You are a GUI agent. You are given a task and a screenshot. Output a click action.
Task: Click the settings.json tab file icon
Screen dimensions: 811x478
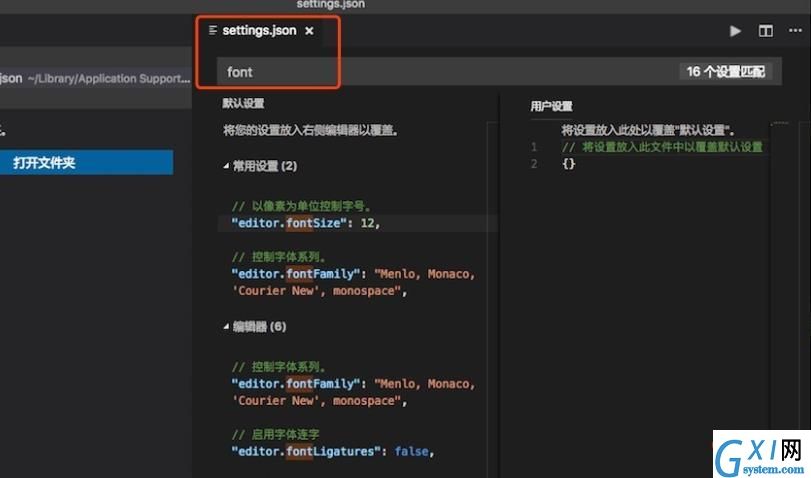[x=213, y=31]
